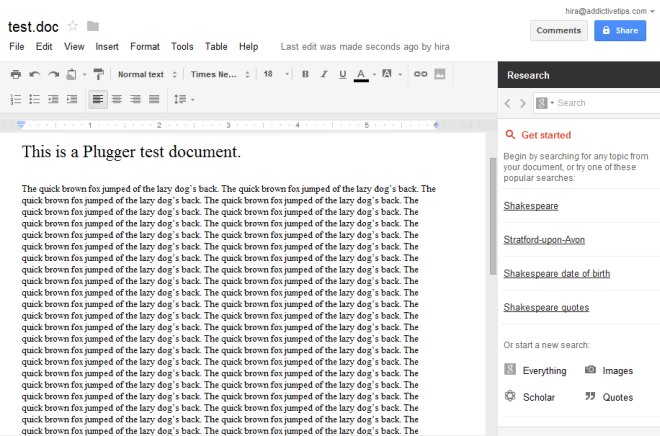Decrease the indent
This screenshot has height=436, width=660.
coord(53,99)
